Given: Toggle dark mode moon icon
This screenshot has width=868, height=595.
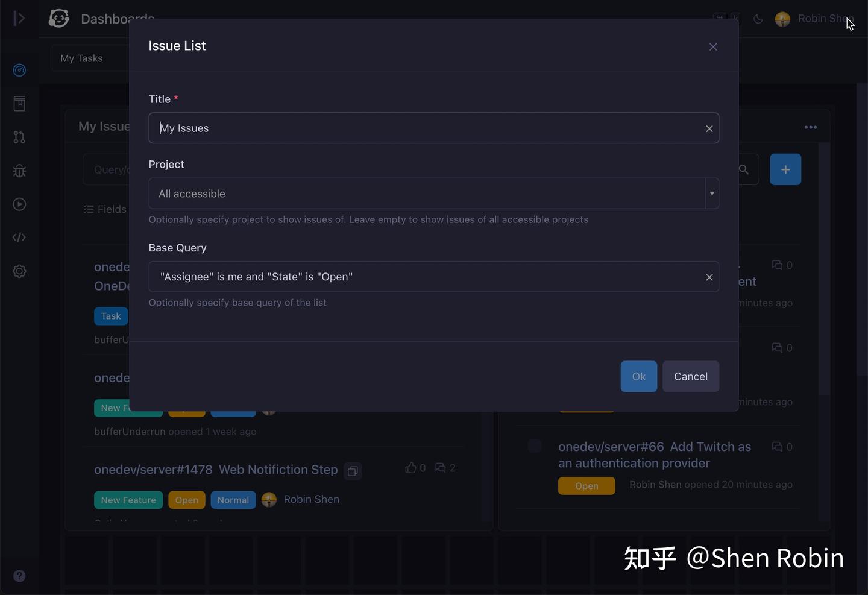Looking at the screenshot, I should (758, 19).
